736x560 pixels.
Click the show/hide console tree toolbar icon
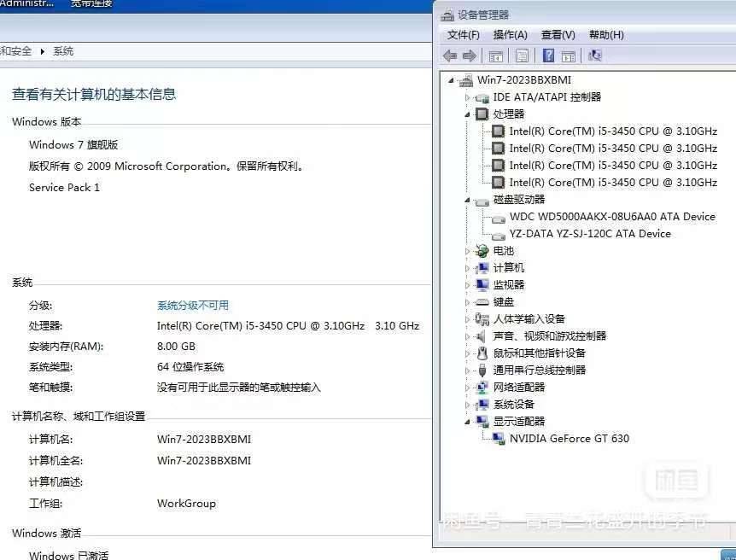496,55
